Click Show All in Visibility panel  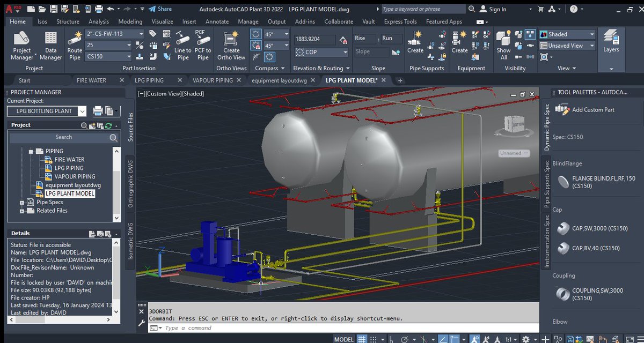(x=503, y=46)
